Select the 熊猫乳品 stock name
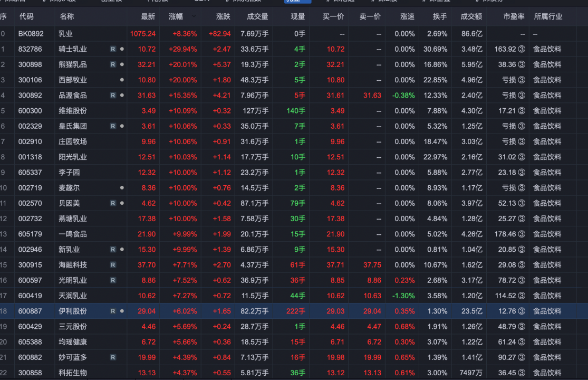Image resolution: width=588 pixels, height=380 pixels. (x=73, y=64)
